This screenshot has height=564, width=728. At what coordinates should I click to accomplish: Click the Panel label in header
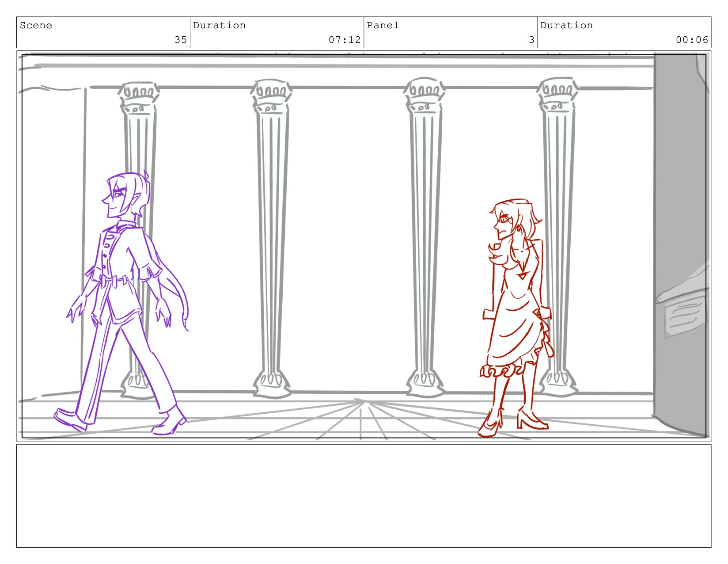pyautogui.click(x=383, y=26)
